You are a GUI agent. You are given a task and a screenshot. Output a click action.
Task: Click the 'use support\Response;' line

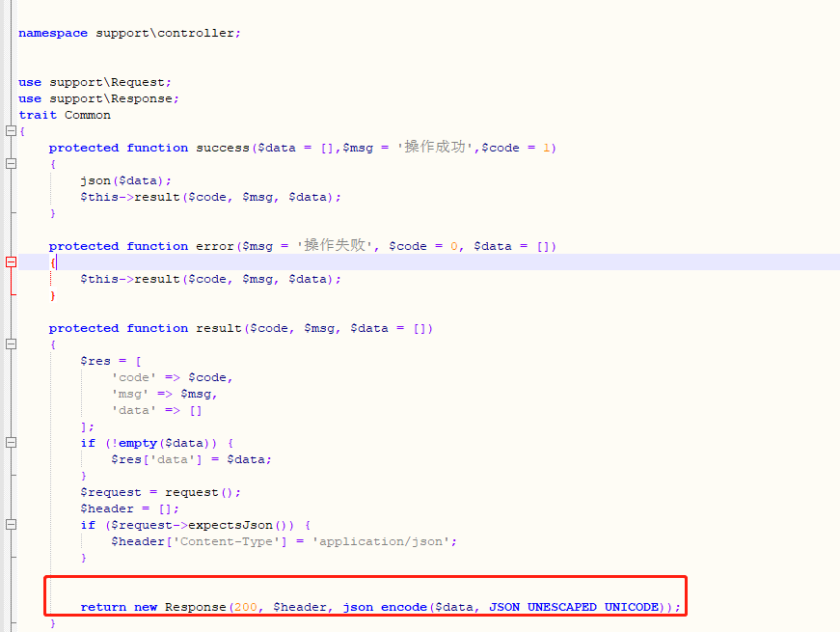tap(98, 98)
